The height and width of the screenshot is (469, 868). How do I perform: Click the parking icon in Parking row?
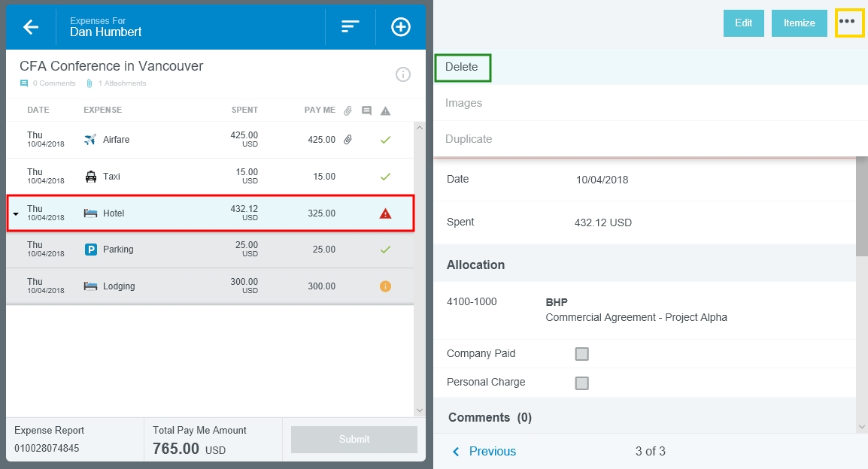point(91,250)
